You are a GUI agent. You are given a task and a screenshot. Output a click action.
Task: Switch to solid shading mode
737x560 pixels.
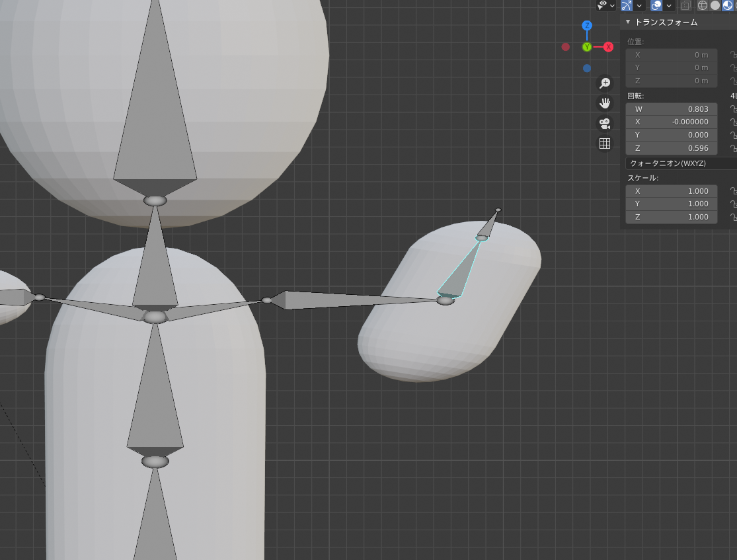point(715,5)
